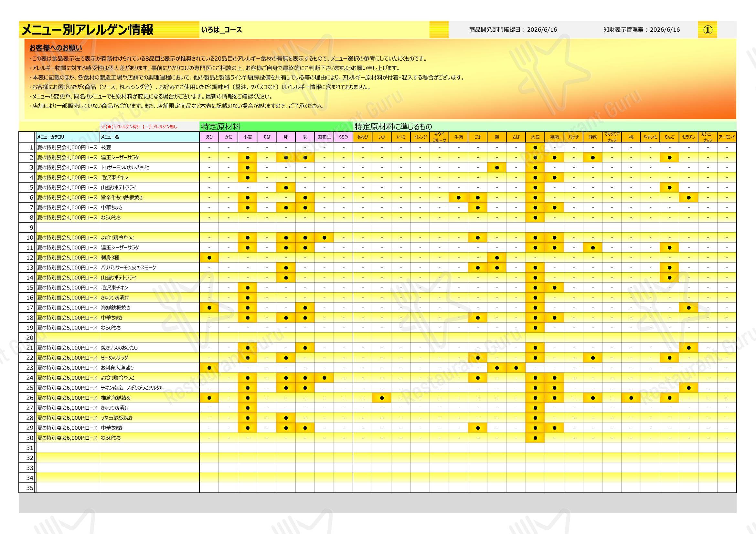Select the menu name うな玉鉄板焼き
756x534 pixels.
117,418
